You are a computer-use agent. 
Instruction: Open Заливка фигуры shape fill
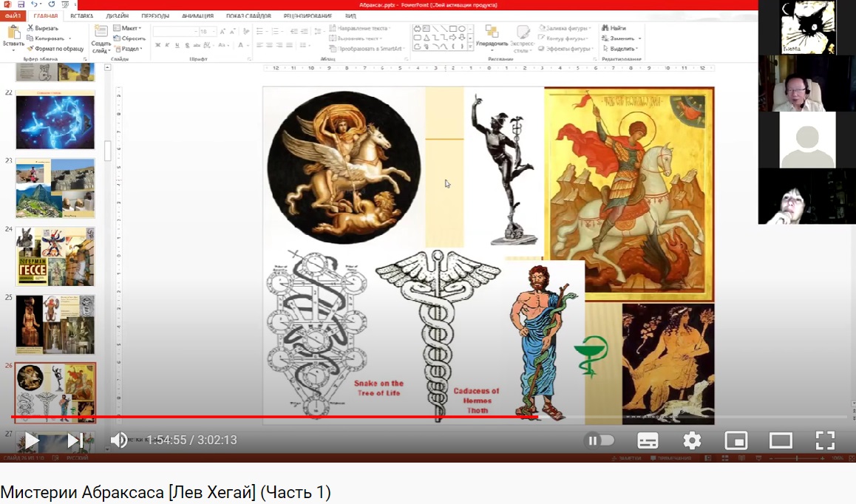pos(565,28)
